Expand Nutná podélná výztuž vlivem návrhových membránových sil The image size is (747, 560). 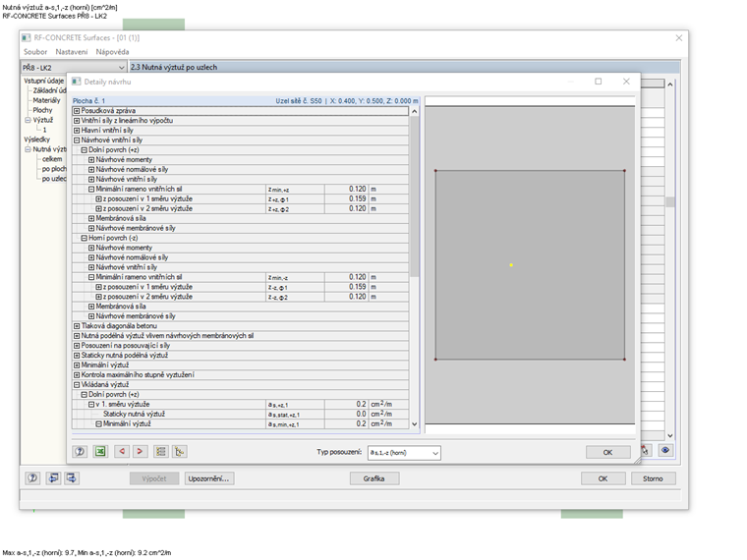(77, 336)
